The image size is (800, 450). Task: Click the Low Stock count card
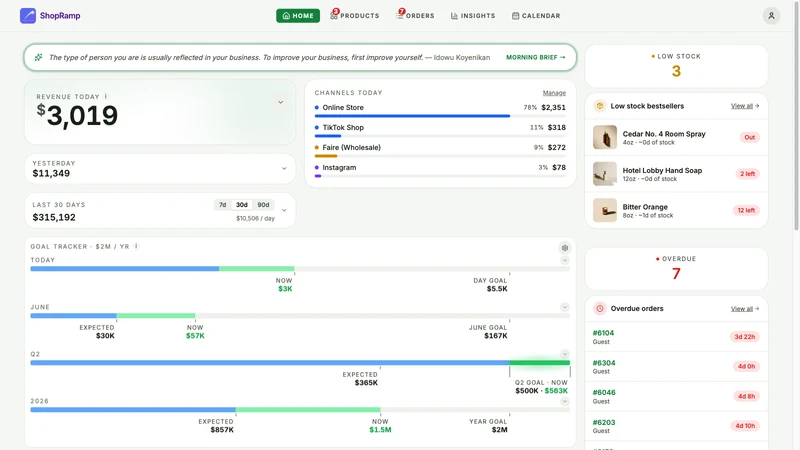pyautogui.click(x=676, y=66)
